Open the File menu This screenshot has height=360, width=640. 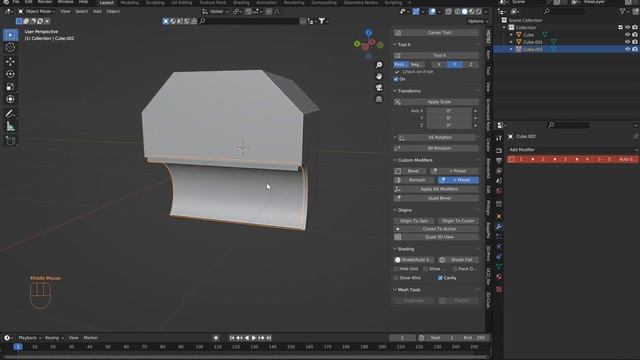16,2
